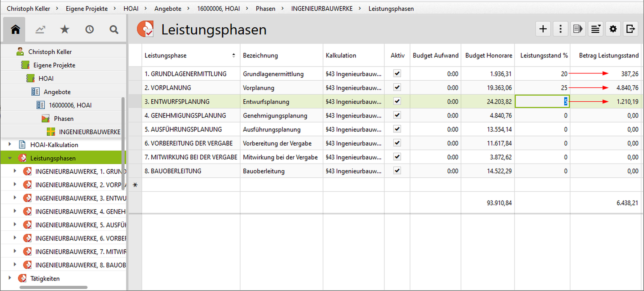This screenshot has height=291, width=644.
Task: Click the exit/logout icon
Action: [630, 29]
